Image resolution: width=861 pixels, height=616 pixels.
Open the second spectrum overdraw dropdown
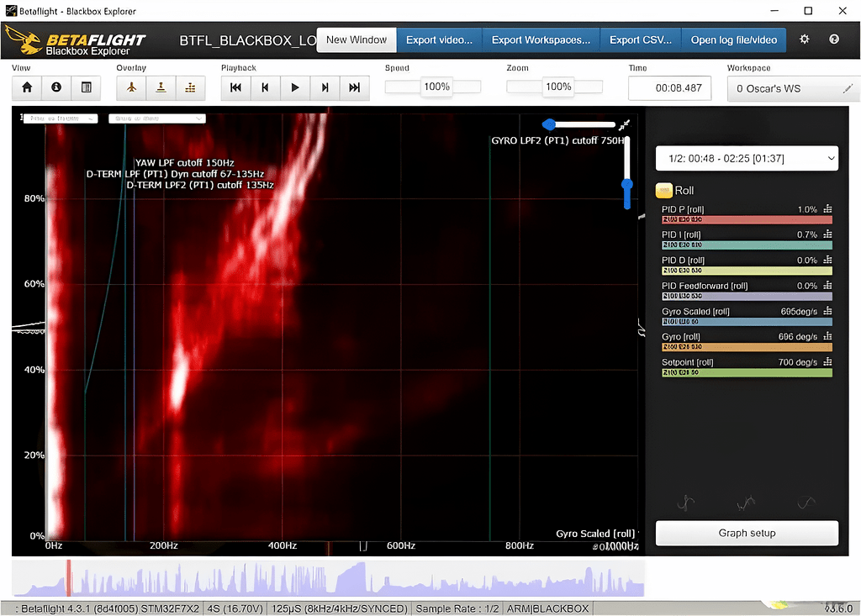[x=157, y=118]
